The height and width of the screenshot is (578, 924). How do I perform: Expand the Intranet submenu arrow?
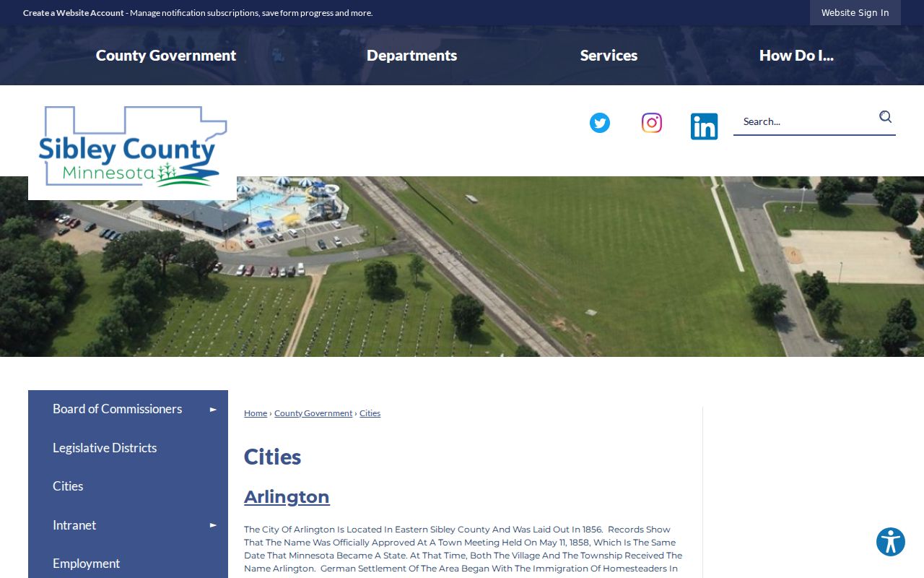[x=213, y=525]
